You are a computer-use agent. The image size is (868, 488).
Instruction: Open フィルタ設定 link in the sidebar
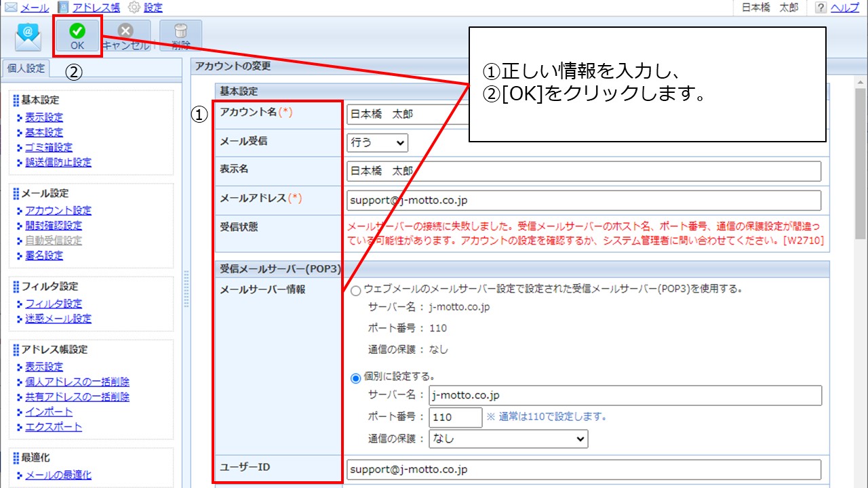(54, 304)
